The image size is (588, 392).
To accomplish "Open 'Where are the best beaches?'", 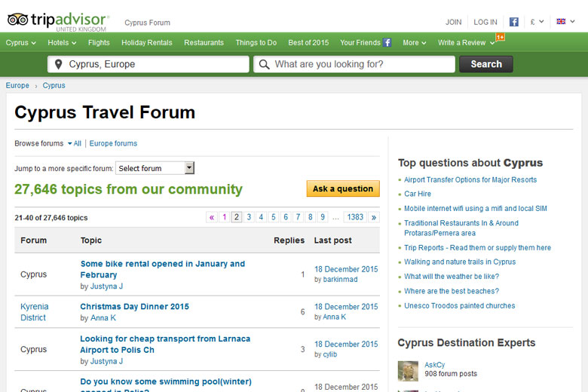I will click(x=452, y=291).
